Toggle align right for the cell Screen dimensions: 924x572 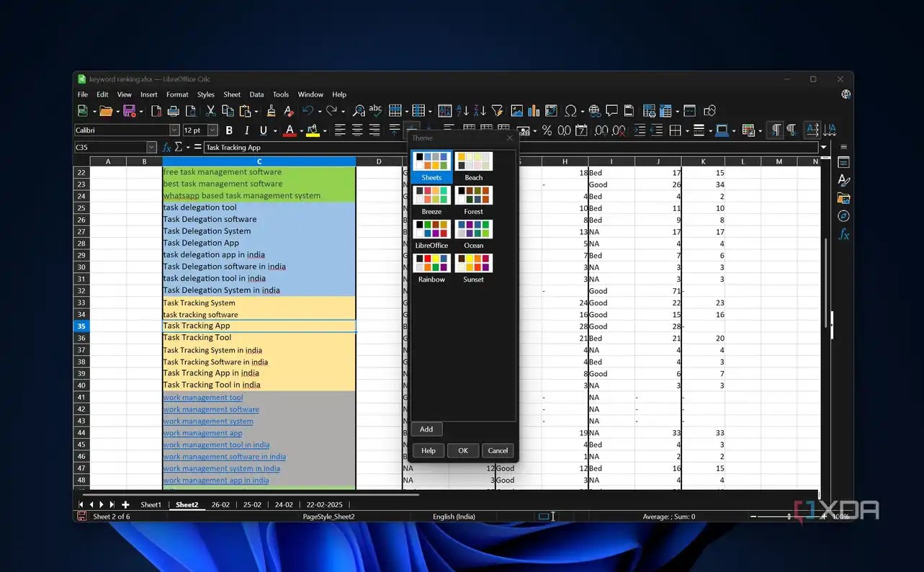click(374, 130)
